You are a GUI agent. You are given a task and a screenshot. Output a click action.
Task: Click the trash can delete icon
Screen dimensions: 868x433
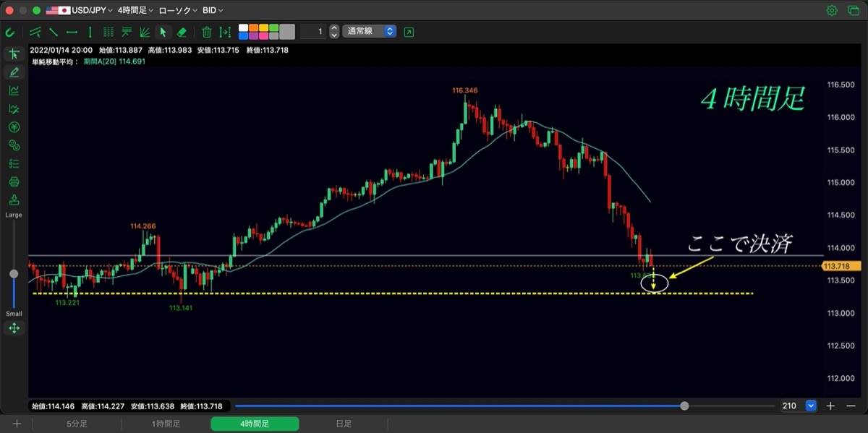[207, 32]
